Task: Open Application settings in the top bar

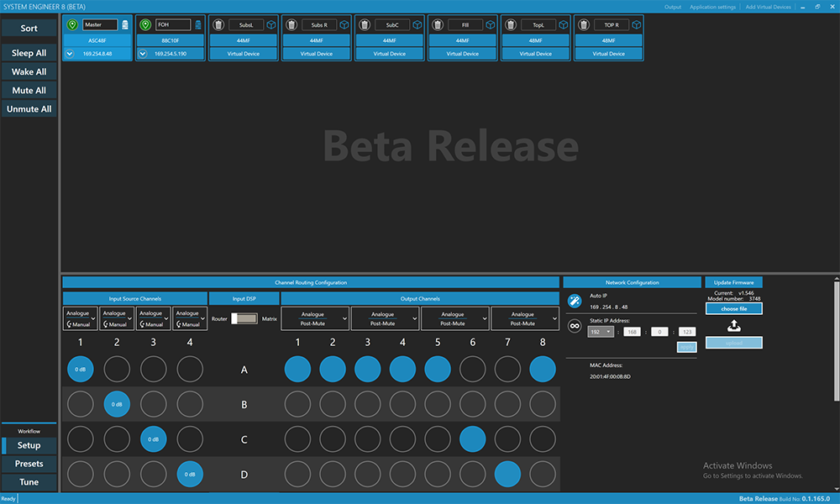Action: pyautogui.click(x=714, y=7)
